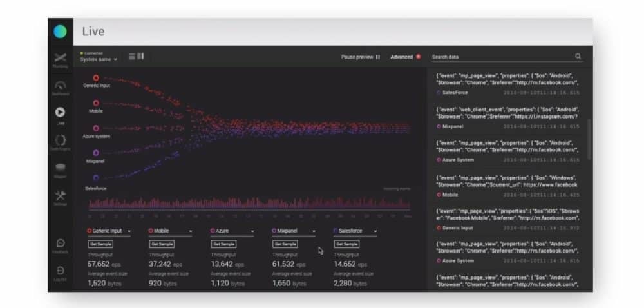Open the Plumbing section in the sidebar
This screenshot has height=308, width=644.
60,59
